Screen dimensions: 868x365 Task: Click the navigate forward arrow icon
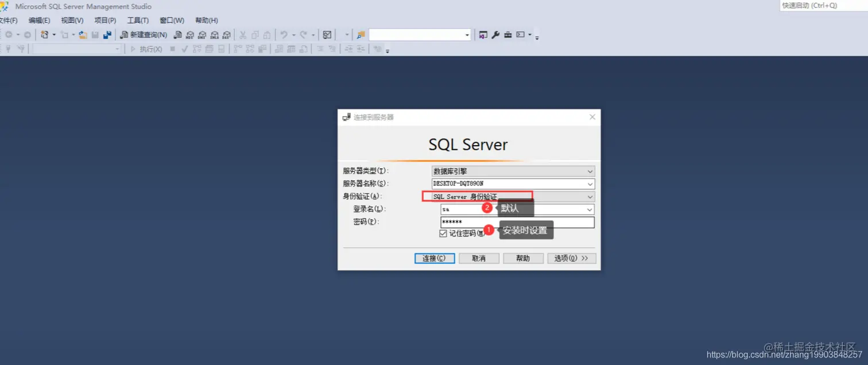click(x=27, y=35)
